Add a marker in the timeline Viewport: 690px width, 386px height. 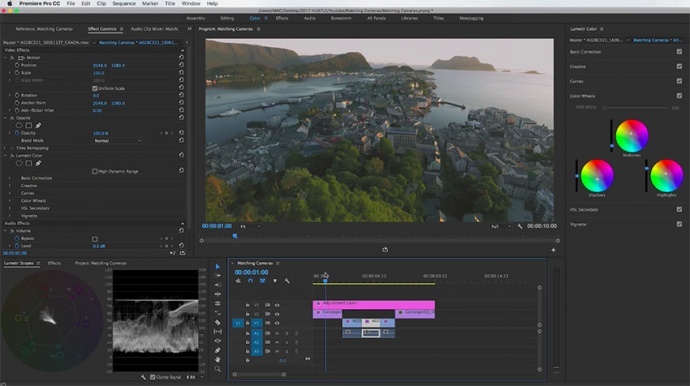[275, 281]
